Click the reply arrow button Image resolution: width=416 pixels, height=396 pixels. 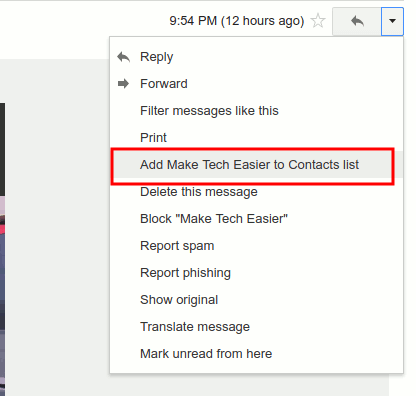point(357,21)
